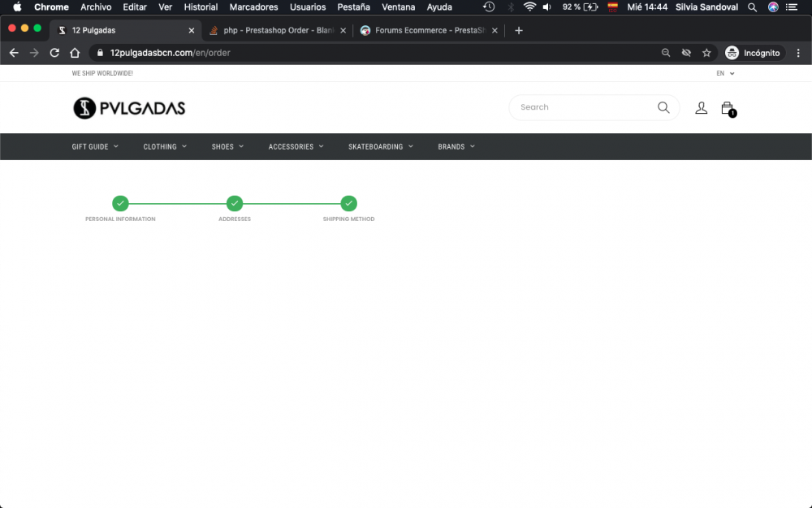Open the Apple menu
Image resolution: width=812 pixels, height=508 pixels.
point(17,7)
